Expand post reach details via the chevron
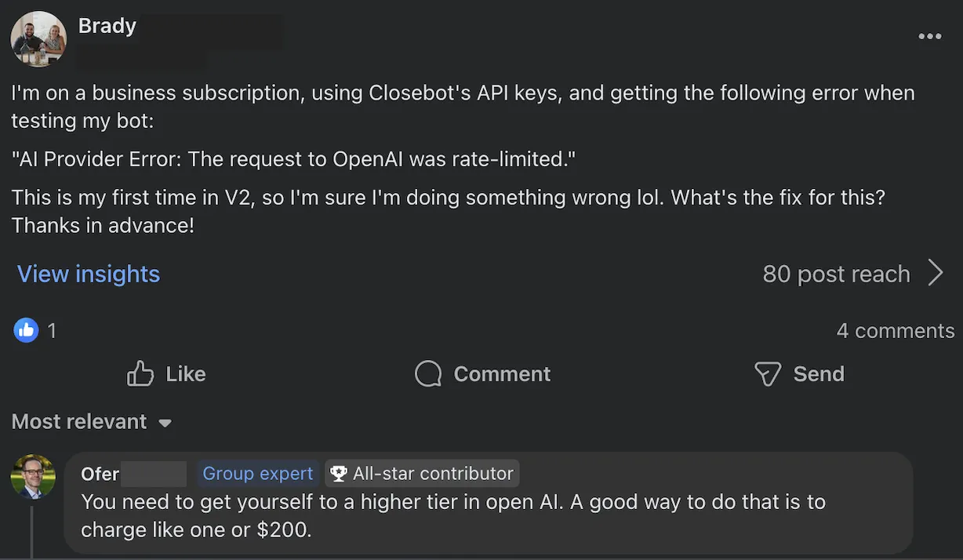Screen dimensions: 963x560 (x=936, y=273)
